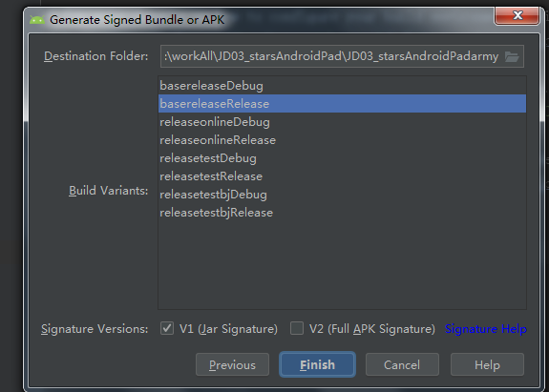Enable V2 (Full APK Signature) checkbox
549x392 pixels.
coord(297,328)
